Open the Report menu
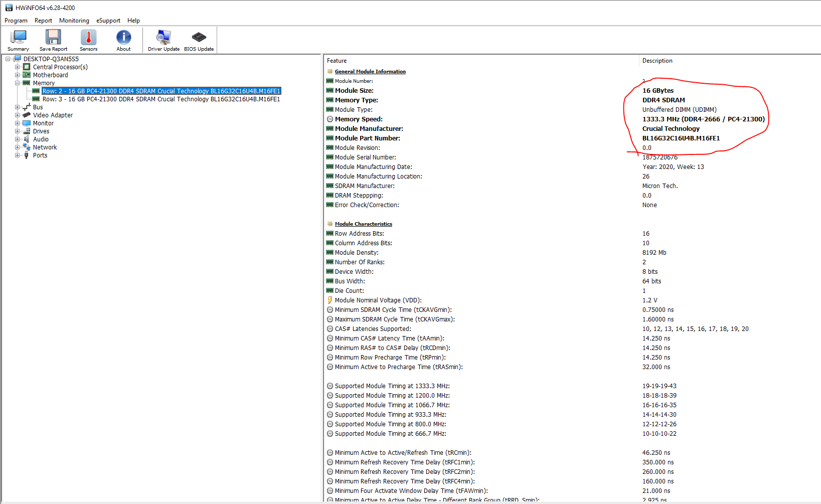This screenshot has width=821, height=504. pos(43,21)
